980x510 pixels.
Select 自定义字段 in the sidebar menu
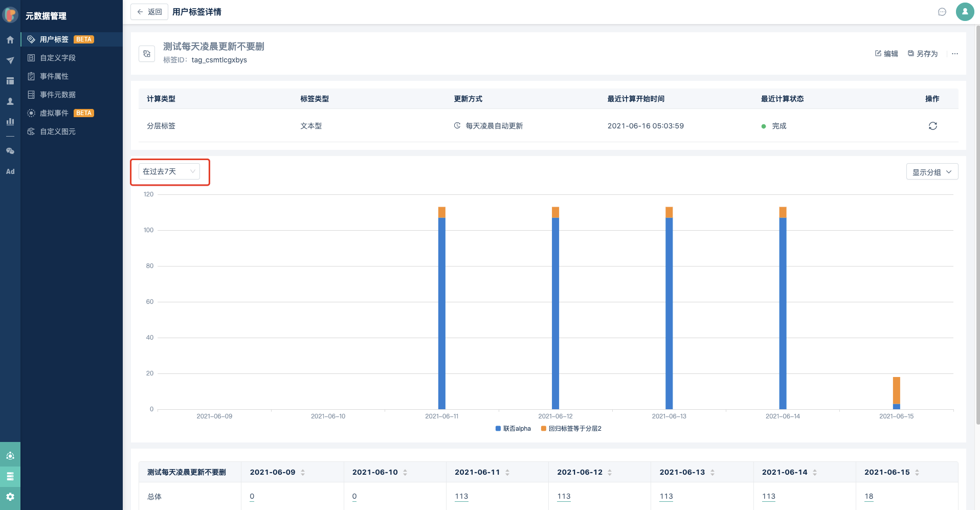[58, 58]
